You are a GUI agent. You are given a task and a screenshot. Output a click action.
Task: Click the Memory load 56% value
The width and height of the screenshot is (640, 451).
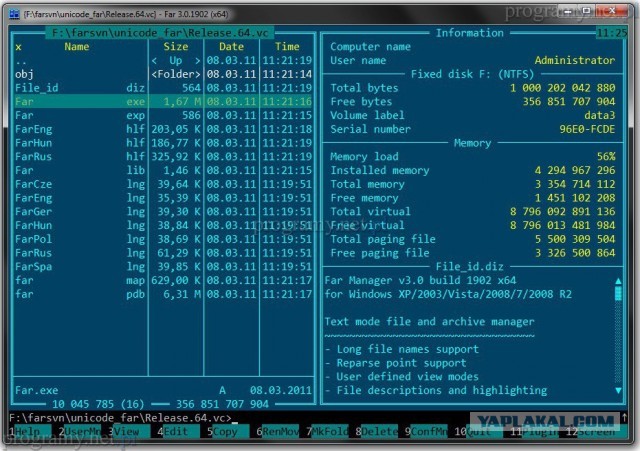606,157
